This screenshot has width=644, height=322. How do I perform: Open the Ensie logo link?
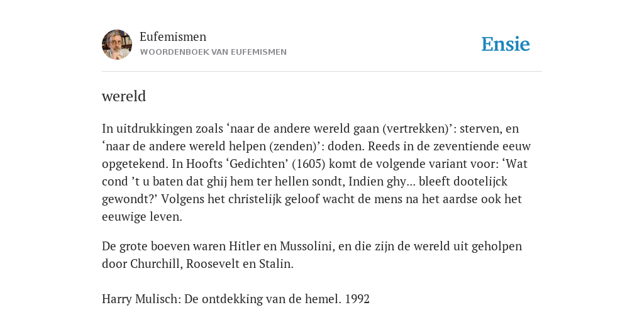pyautogui.click(x=506, y=44)
